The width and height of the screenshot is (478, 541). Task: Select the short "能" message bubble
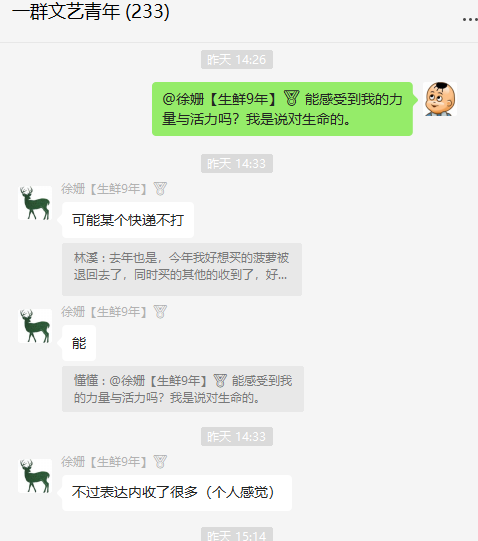pyautogui.click(x=79, y=343)
